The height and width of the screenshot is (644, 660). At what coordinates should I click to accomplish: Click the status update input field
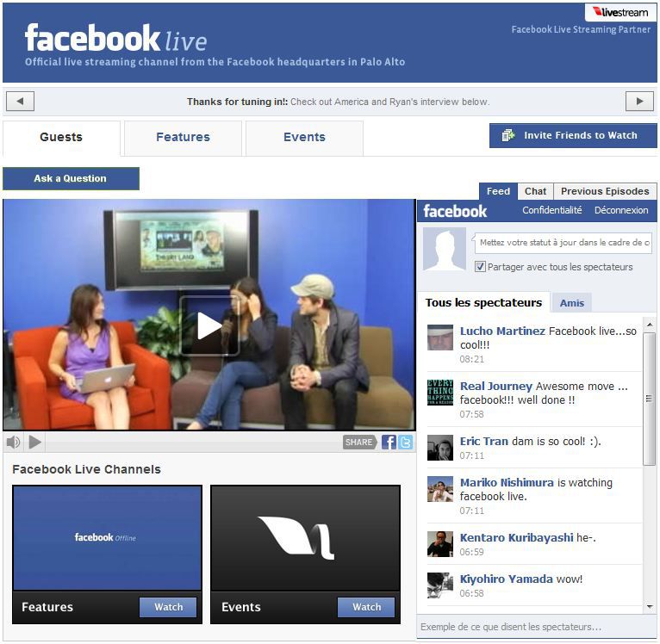[x=563, y=243]
